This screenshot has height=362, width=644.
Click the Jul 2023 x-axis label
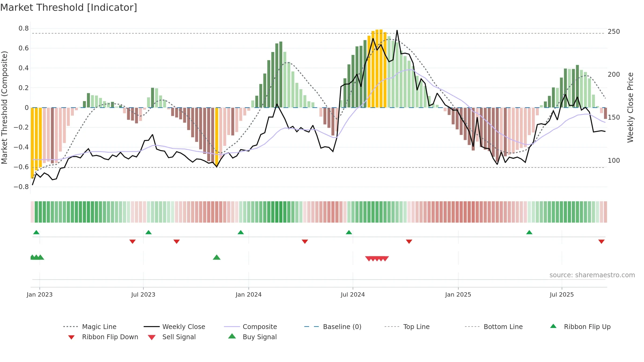143,294
